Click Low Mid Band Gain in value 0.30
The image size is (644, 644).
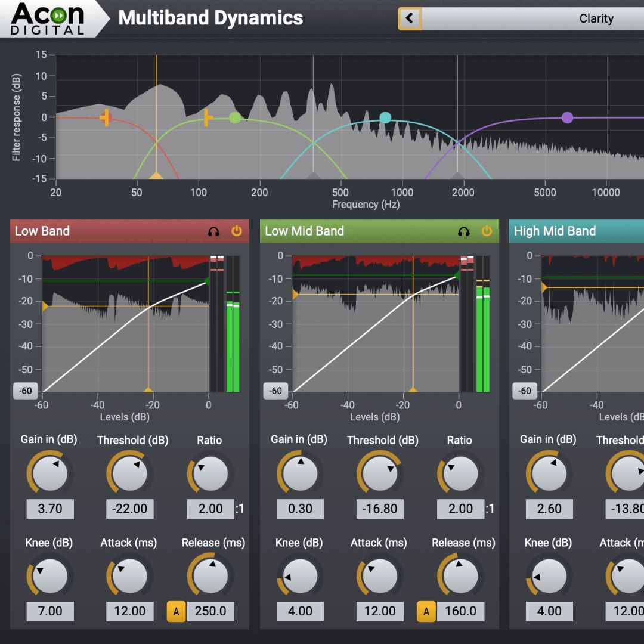[300, 509]
